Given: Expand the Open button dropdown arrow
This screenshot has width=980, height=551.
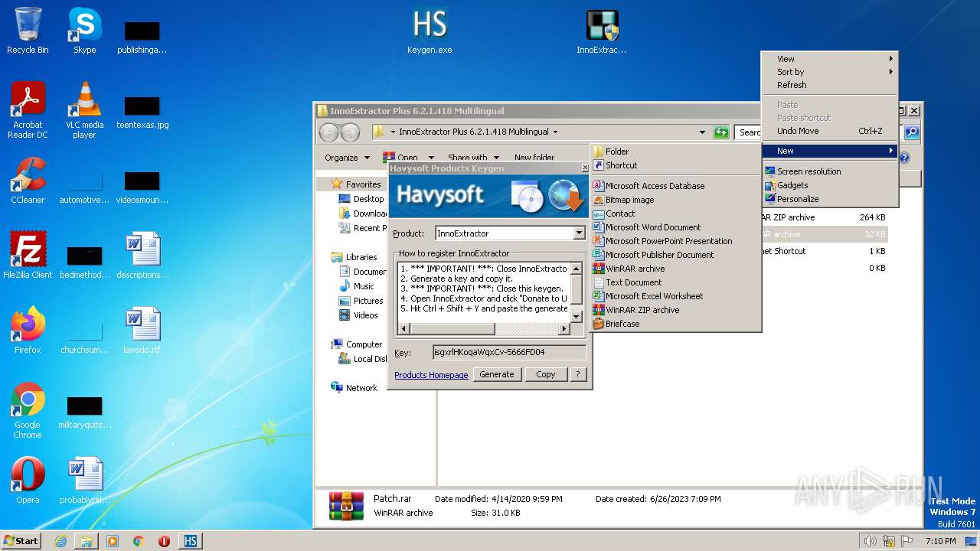Looking at the screenshot, I should [x=431, y=158].
